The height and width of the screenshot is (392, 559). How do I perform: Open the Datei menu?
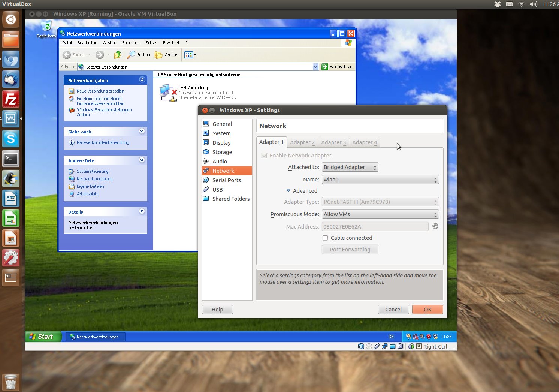(x=67, y=43)
